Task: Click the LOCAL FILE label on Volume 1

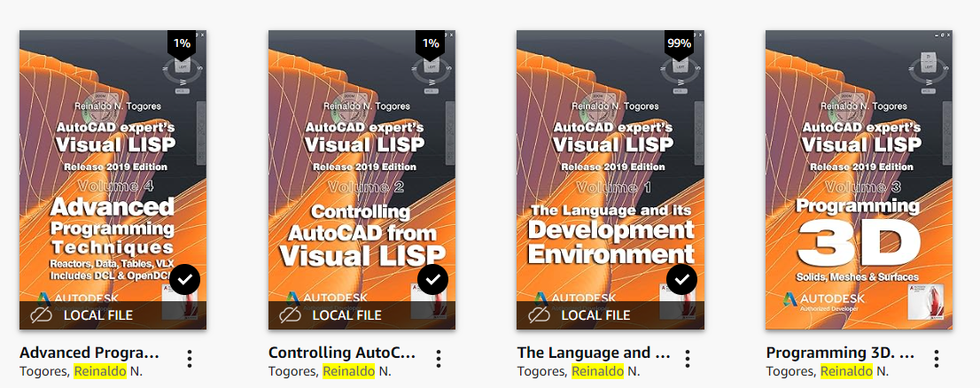Action: pyautogui.click(x=595, y=314)
